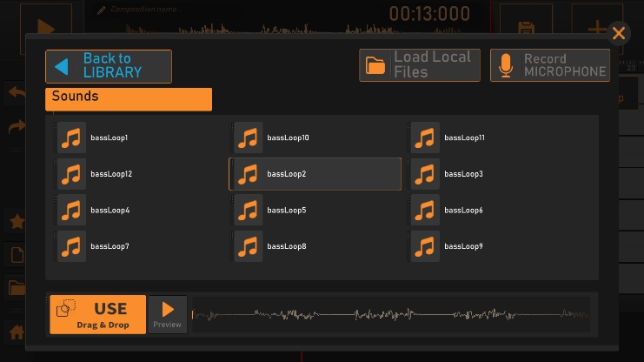Select the bassLoop6 sound icon
The width and height of the screenshot is (644, 362).
coord(425,211)
